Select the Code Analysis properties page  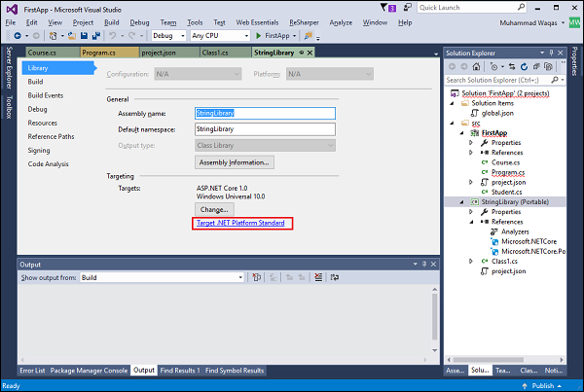(48, 164)
